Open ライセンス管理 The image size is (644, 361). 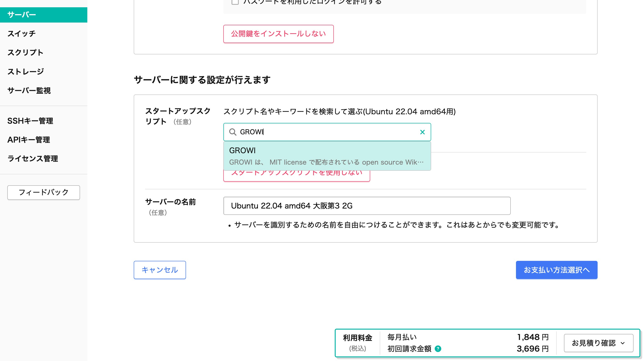33,159
